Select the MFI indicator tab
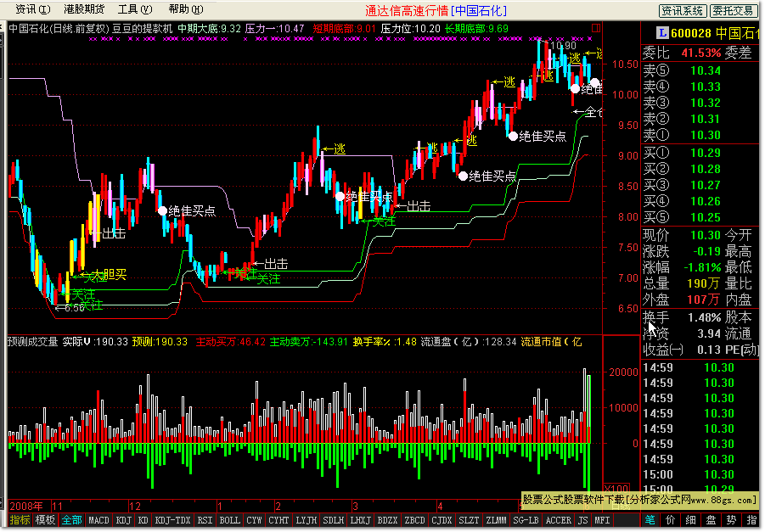Image resolution: width=765 pixels, height=532 pixels. click(603, 520)
